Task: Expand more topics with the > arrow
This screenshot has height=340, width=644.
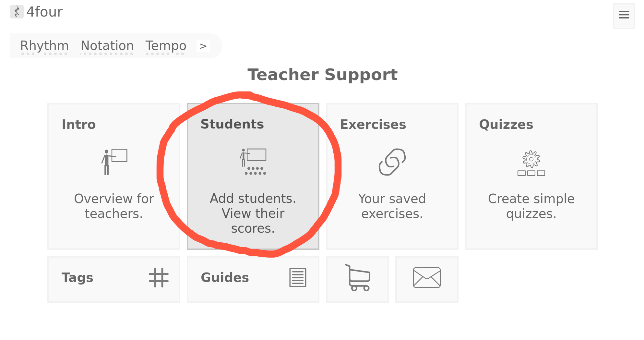Action: point(203,46)
